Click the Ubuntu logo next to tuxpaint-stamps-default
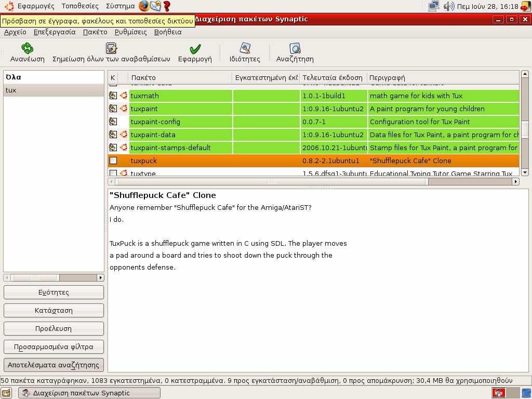Image resolution: width=532 pixels, height=399 pixels. (x=124, y=148)
